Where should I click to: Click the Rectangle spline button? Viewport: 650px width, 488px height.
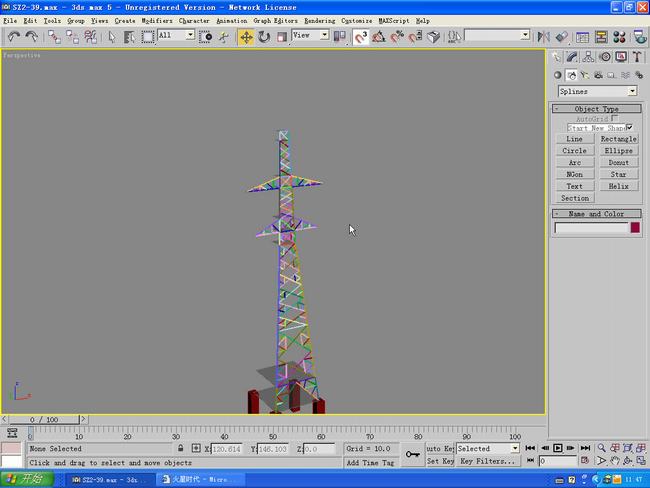point(618,139)
